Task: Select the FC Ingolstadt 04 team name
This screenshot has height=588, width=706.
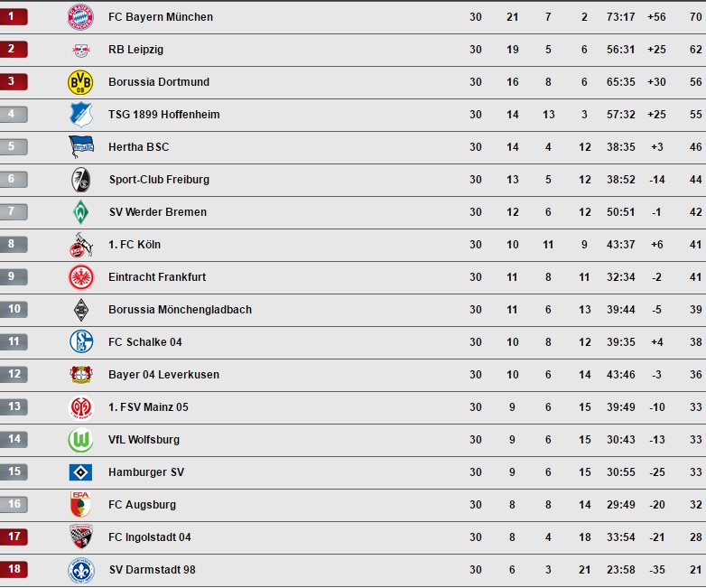Action: coord(150,537)
